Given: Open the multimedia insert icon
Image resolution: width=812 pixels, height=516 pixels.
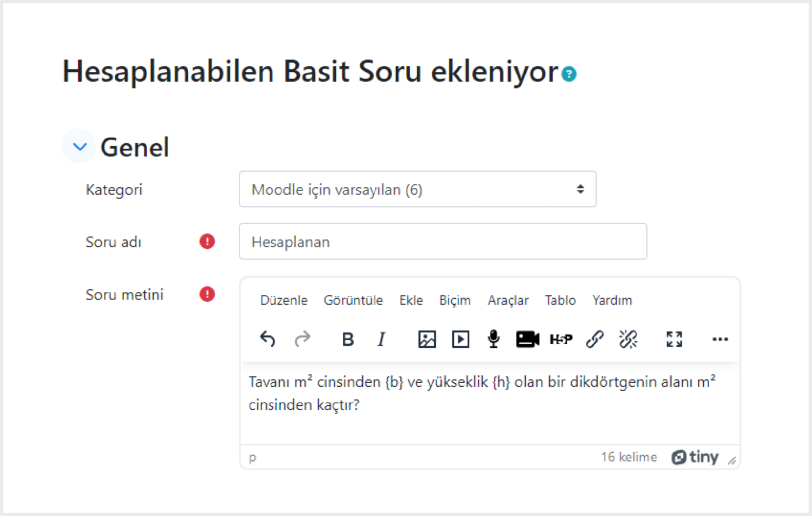Looking at the screenshot, I should [461, 339].
